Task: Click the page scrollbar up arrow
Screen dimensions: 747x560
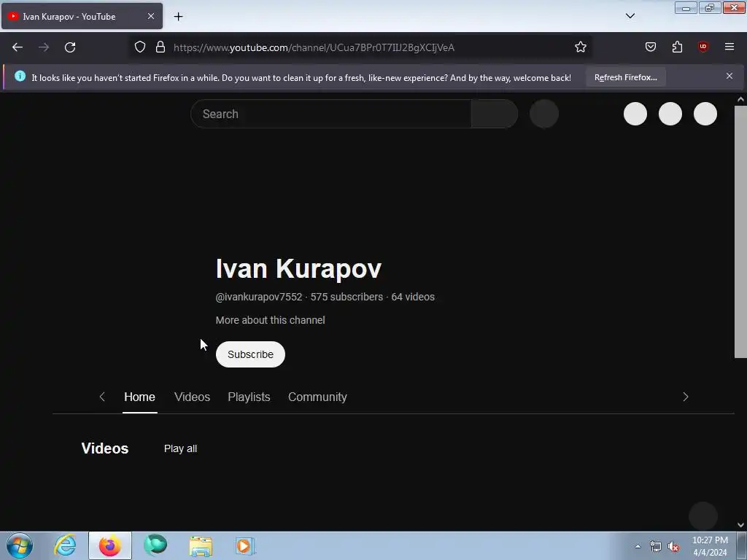Action: coord(740,99)
